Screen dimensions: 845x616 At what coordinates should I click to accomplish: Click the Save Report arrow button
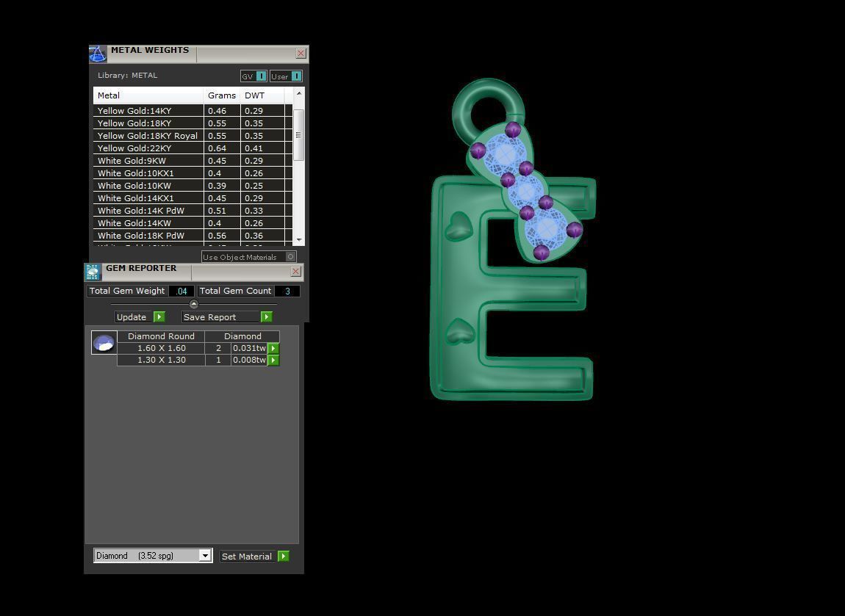pos(266,316)
